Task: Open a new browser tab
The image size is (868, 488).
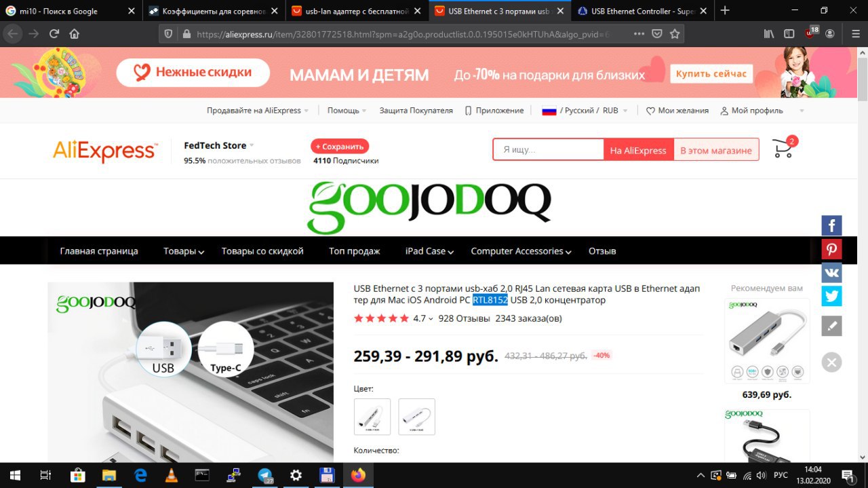Action: (725, 10)
